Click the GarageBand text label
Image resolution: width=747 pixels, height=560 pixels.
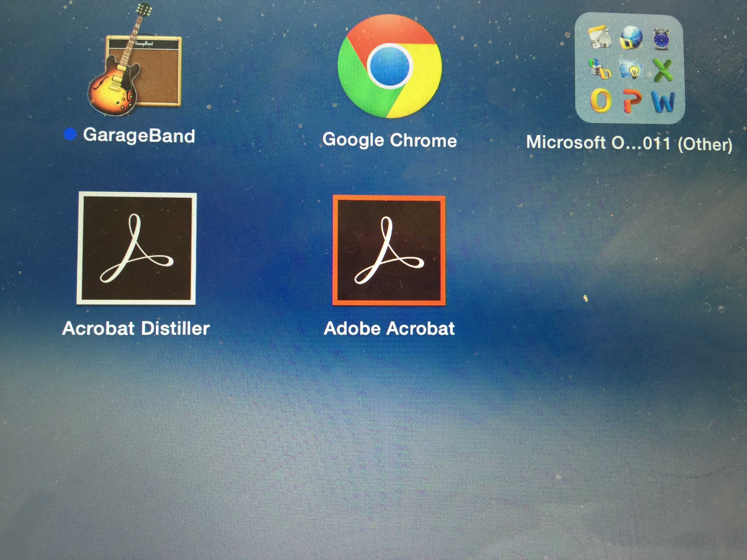(x=139, y=136)
